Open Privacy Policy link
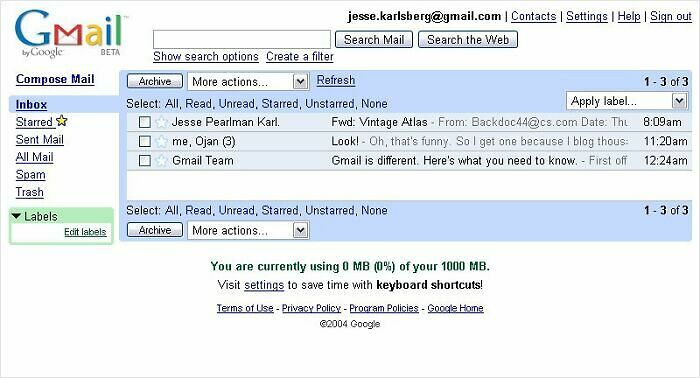The height and width of the screenshot is (378, 700). (311, 308)
